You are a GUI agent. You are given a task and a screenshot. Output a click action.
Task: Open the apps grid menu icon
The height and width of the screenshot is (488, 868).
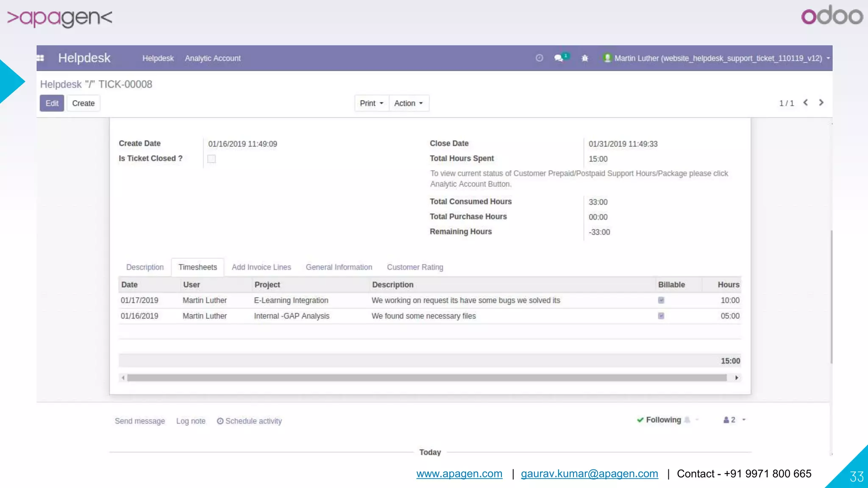[41, 58]
